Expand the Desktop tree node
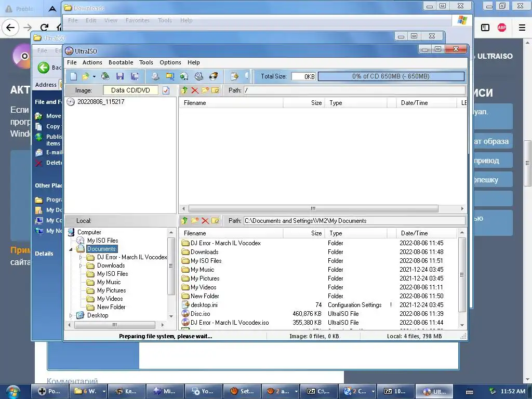Viewport: 532px width, 399px height. tap(71, 315)
